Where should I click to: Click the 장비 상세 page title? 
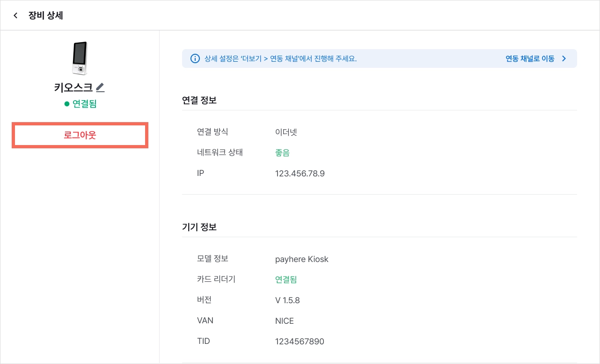click(x=46, y=15)
